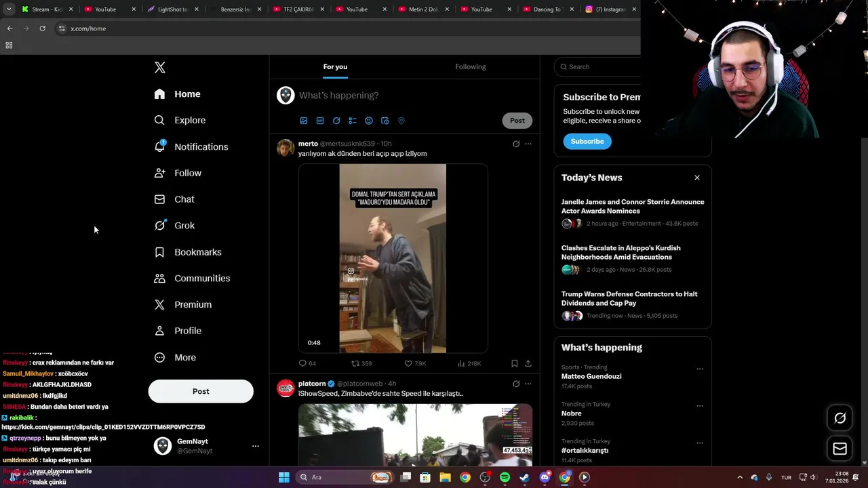Screen dimensions: 868x488
Task: Select the For you timeline tab
Action: pos(335,66)
